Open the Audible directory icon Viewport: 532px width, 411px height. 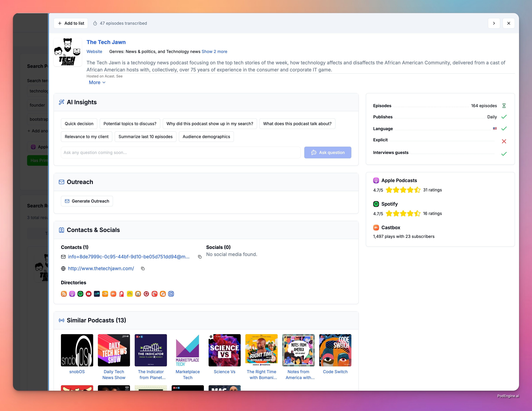click(105, 294)
